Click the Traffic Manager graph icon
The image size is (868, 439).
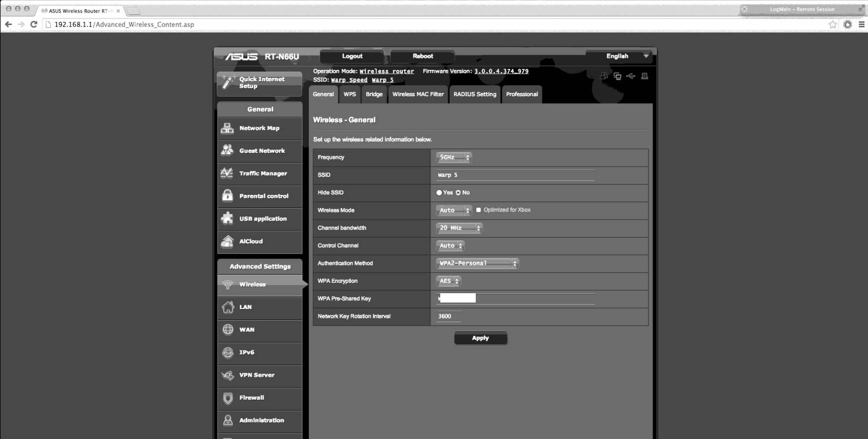(x=227, y=173)
